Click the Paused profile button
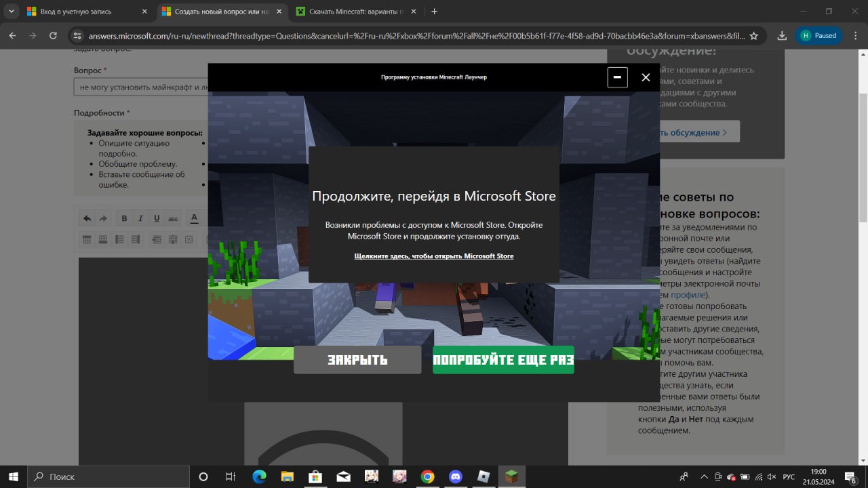 pyautogui.click(x=818, y=35)
